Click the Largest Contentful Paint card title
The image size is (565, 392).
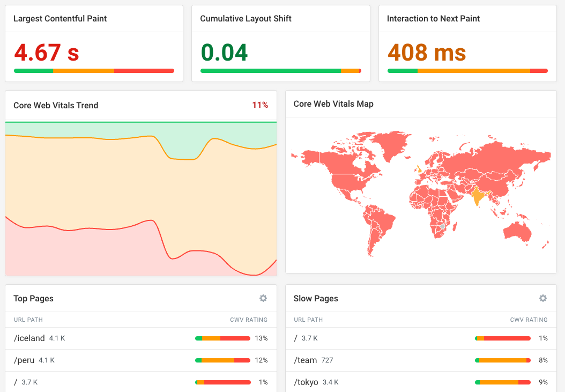pos(60,19)
